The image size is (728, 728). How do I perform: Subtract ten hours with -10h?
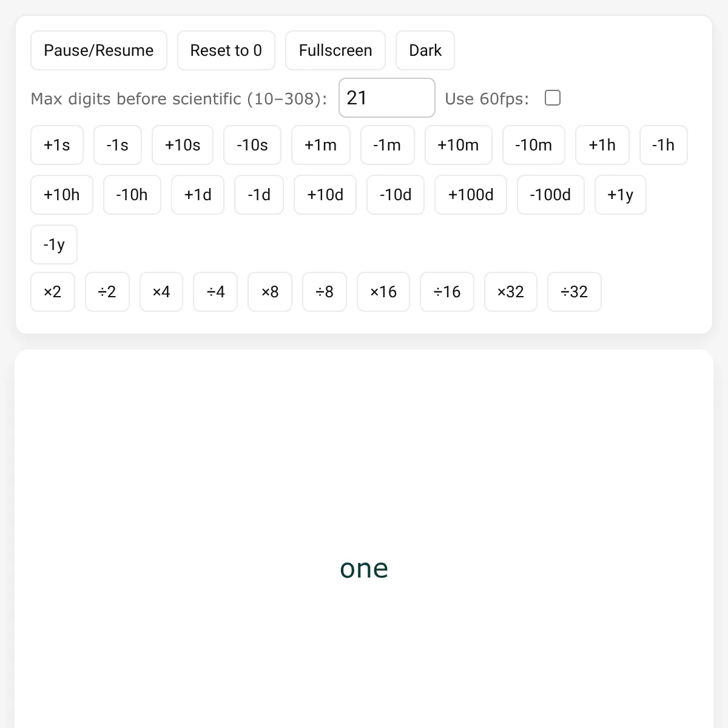tap(132, 195)
